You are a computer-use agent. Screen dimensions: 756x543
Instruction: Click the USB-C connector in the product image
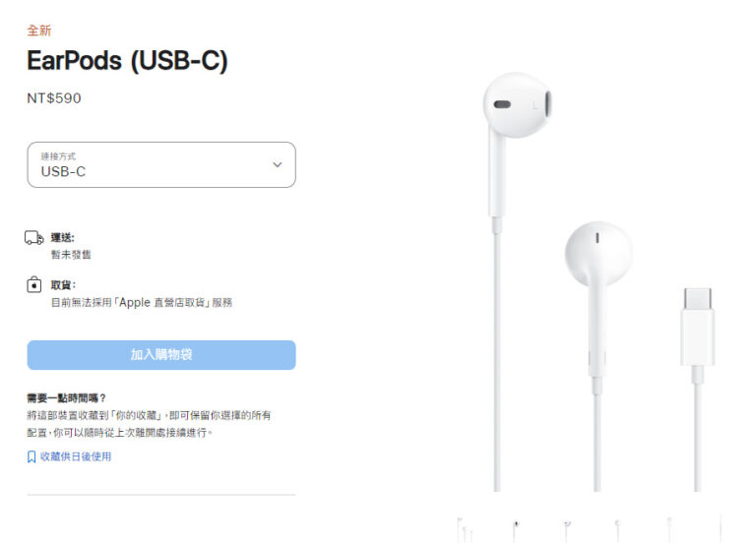698,328
